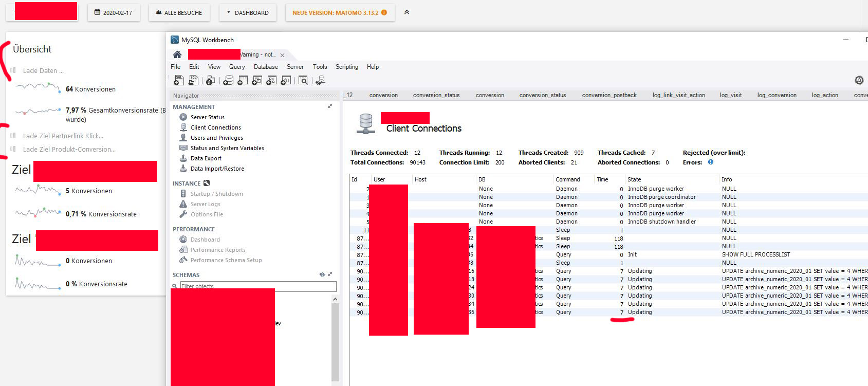Open the View menu

click(214, 67)
